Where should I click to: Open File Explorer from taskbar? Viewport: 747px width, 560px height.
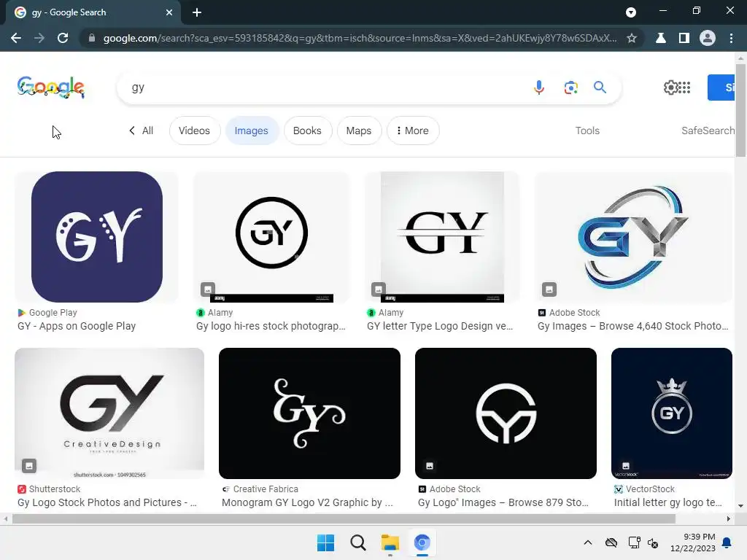(x=390, y=542)
